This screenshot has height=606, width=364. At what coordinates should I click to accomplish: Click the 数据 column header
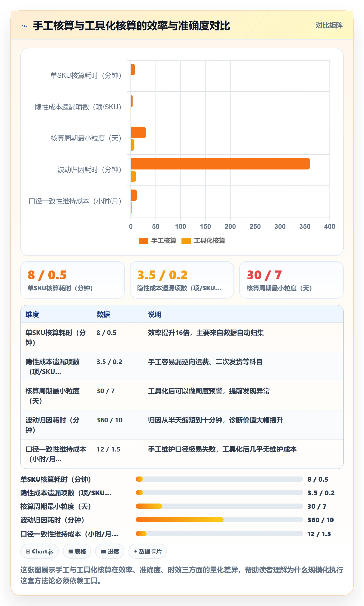pos(103,314)
